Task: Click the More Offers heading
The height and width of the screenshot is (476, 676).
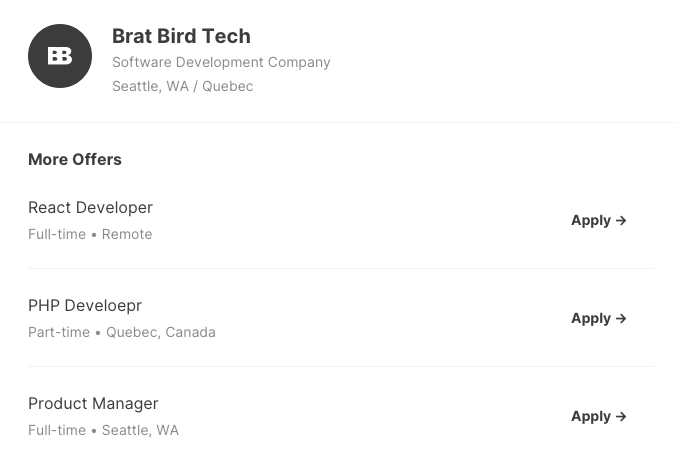Action: (75, 159)
